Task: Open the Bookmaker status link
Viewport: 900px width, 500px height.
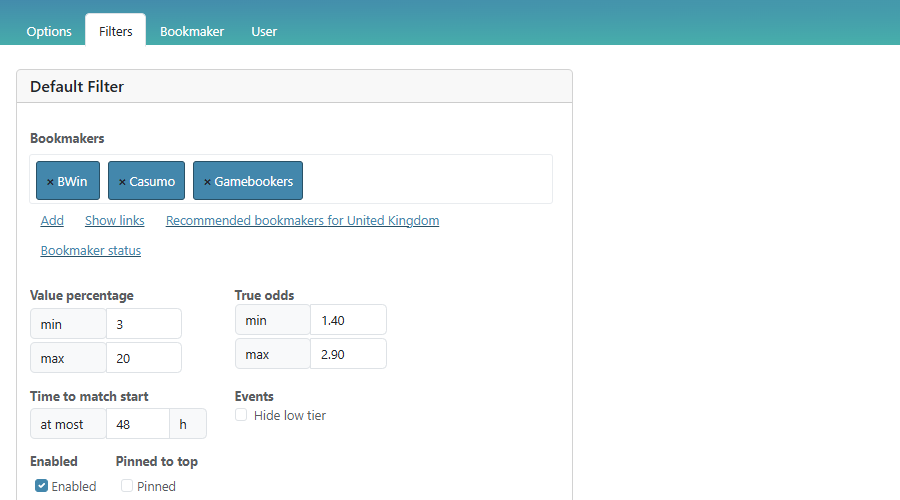Action: [x=91, y=250]
